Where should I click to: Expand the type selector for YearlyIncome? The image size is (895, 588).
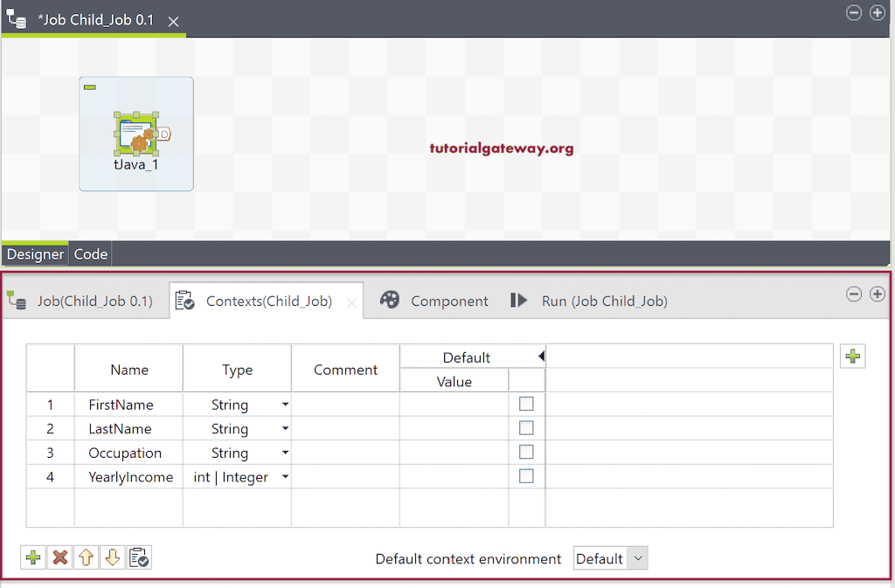(x=286, y=476)
